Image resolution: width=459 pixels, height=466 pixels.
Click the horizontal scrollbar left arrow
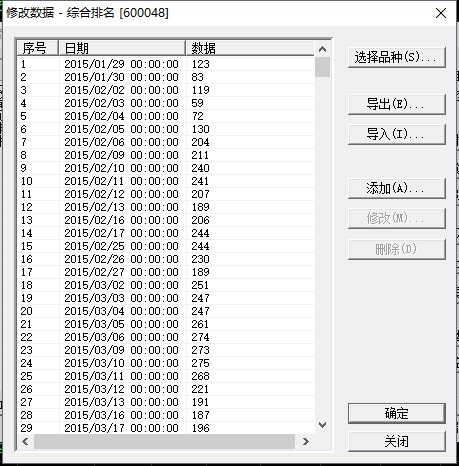pyautogui.click(x=25, y=442)
